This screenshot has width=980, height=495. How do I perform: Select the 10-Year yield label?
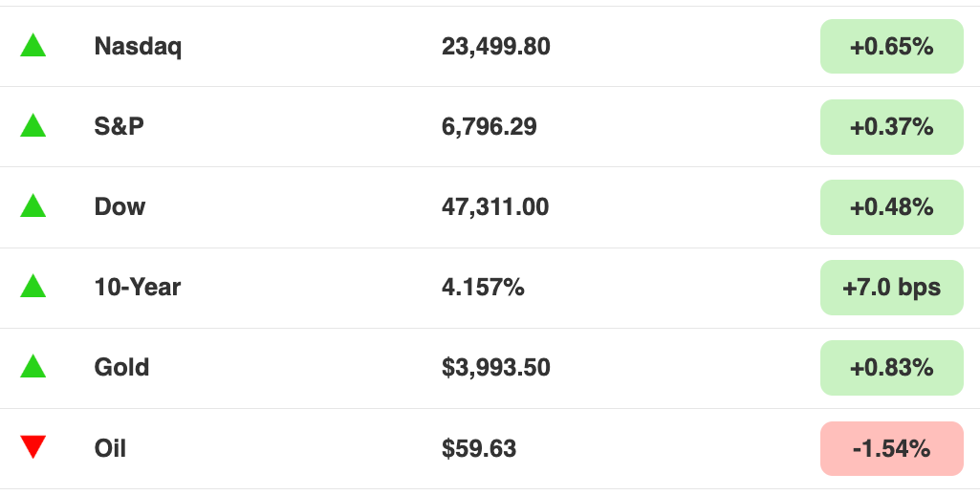tap(137, 287)
